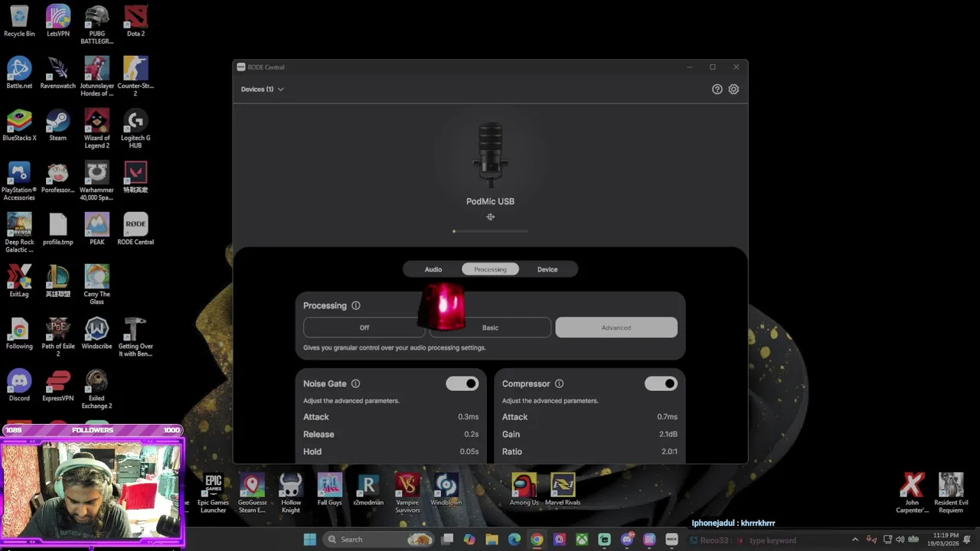The height and width of the screenshot is (551, 980).
Task: Select the Counter-Strike 2 desktop icon
Action: pyautogui.click(x=136, y=77)
